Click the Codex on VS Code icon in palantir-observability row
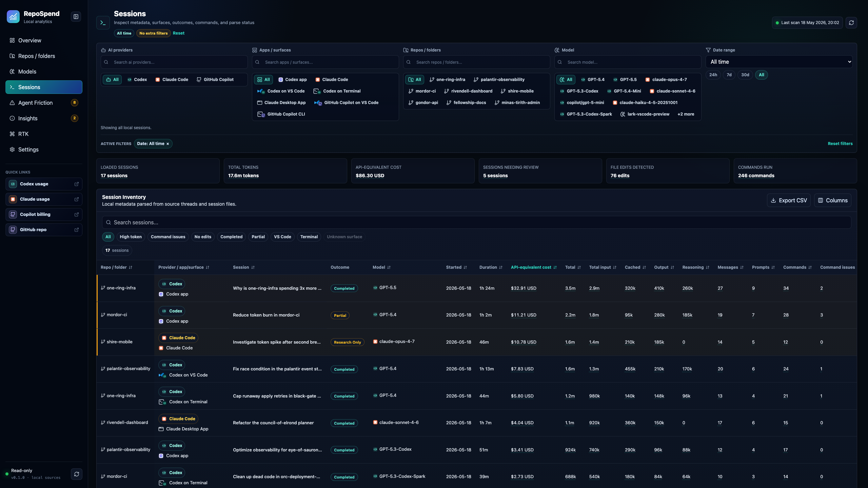The height and width of the screenshot is (488, 868). [162, 375]
